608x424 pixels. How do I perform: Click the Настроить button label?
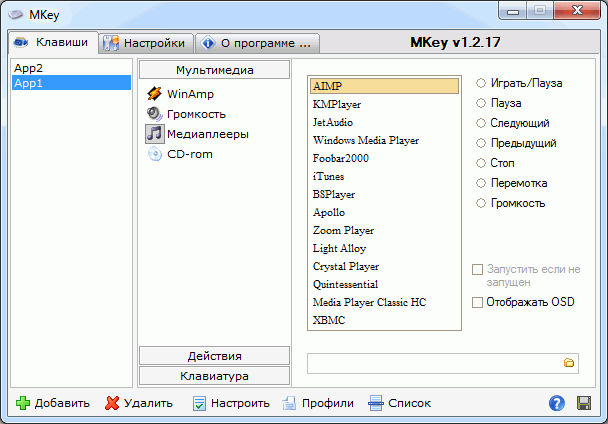(x=240, y=403)
